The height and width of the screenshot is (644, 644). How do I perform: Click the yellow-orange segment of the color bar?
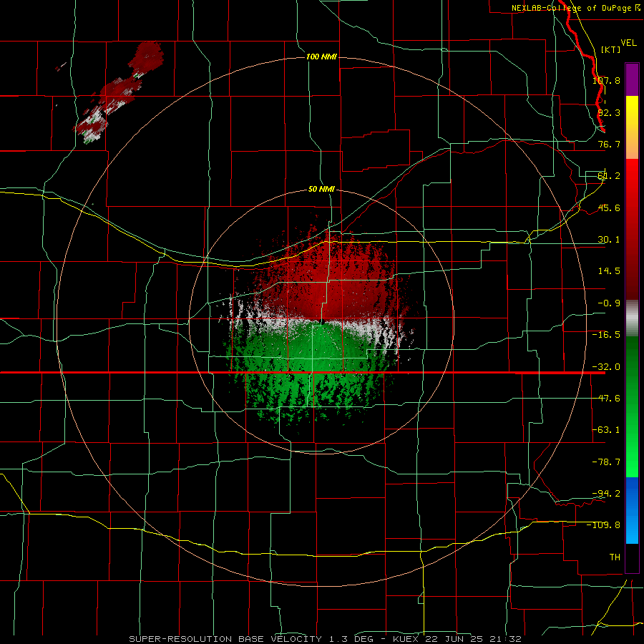tap(632, 127)
